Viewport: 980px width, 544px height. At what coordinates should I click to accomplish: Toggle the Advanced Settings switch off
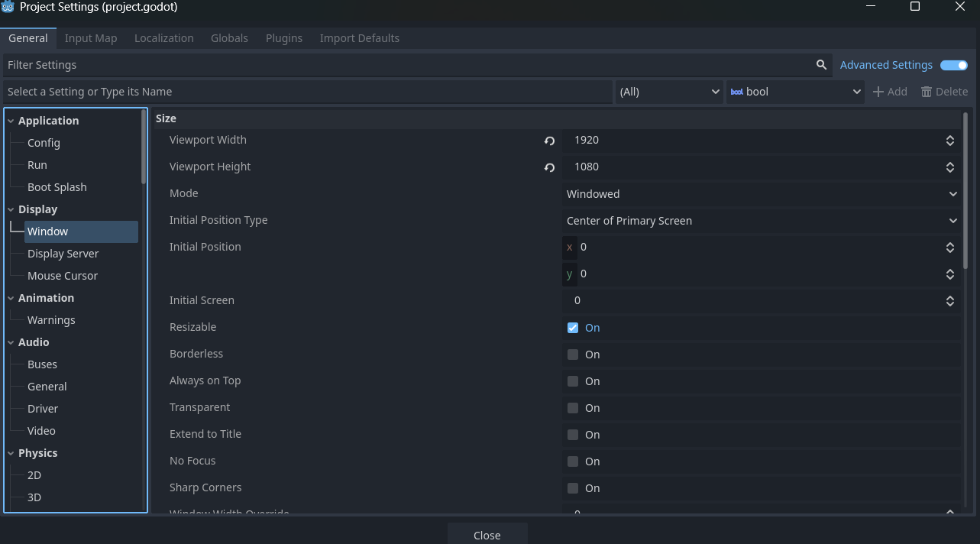pos(953,65)
